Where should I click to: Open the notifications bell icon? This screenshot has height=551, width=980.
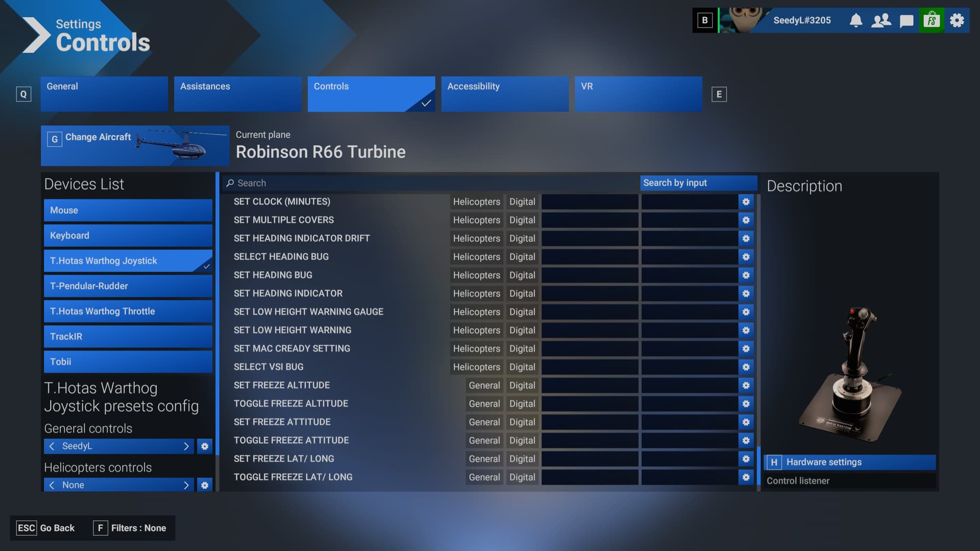click(x=856, y=20)
